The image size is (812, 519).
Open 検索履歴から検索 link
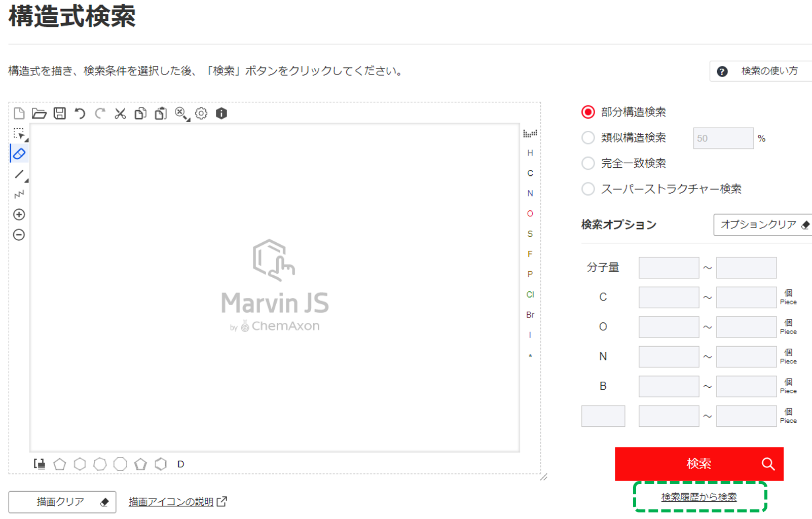click(x=699, y=497)
